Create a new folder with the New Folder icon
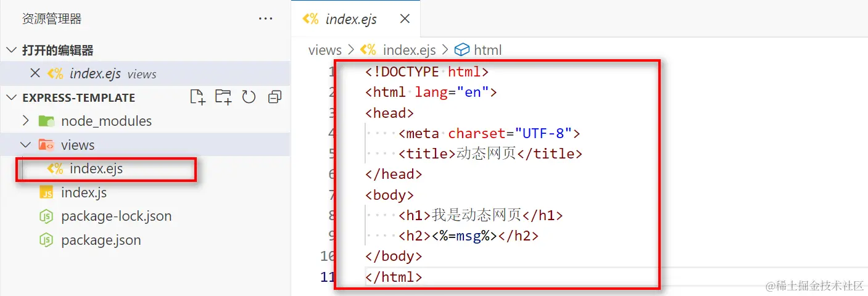The image size is (868, 296). pyautogui.click(x=223, y=97)
